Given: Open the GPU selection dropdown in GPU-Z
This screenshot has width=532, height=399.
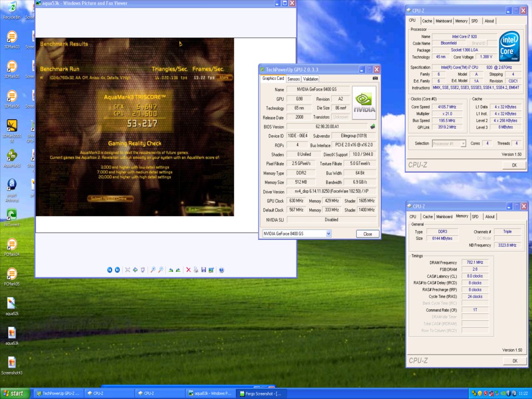Looking at the screenshot, I should (328, 234).
